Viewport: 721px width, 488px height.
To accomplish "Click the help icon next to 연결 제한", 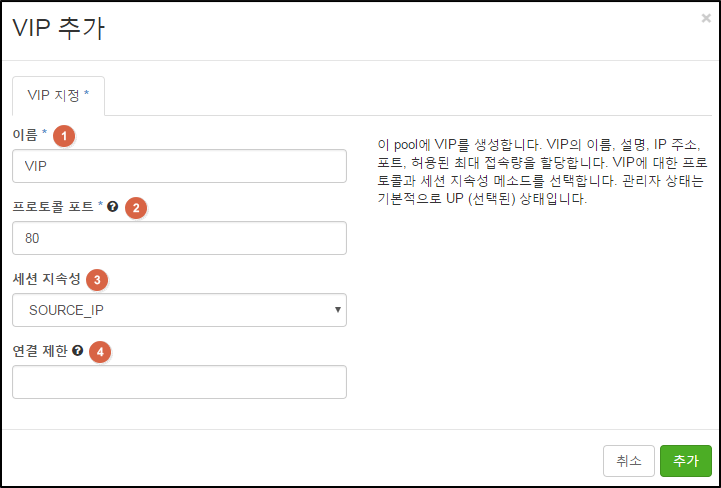I will tap(78, 350).
